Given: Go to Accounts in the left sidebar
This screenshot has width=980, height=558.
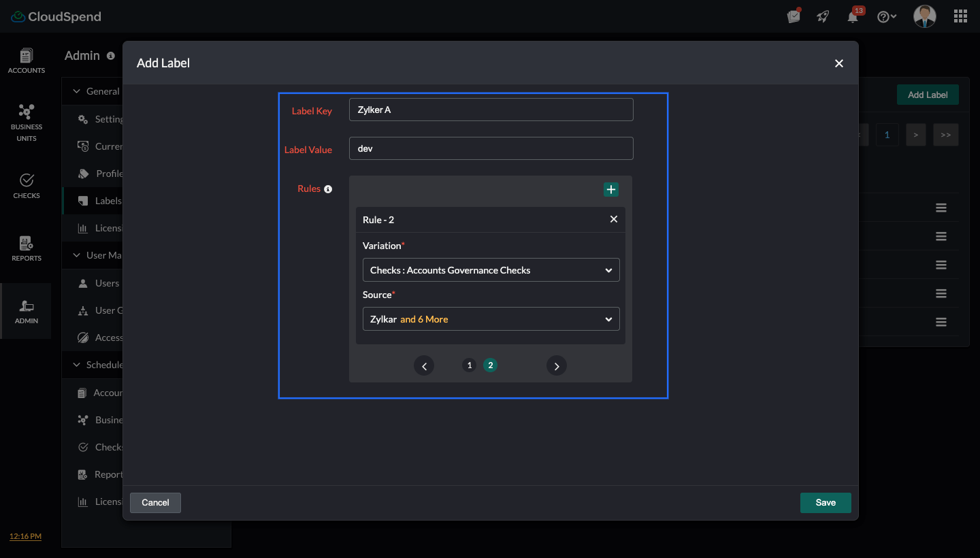Looking at the screenshot, I should (x=27, y=61).
